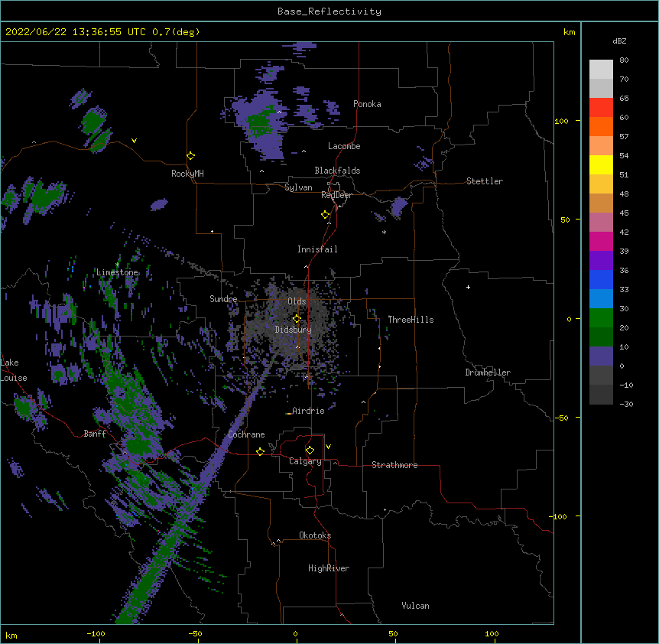The height and width of the screenshot is (644, 659).
Task: Select the orange swatch below 60 dBZ
Action: click(601, 126)
